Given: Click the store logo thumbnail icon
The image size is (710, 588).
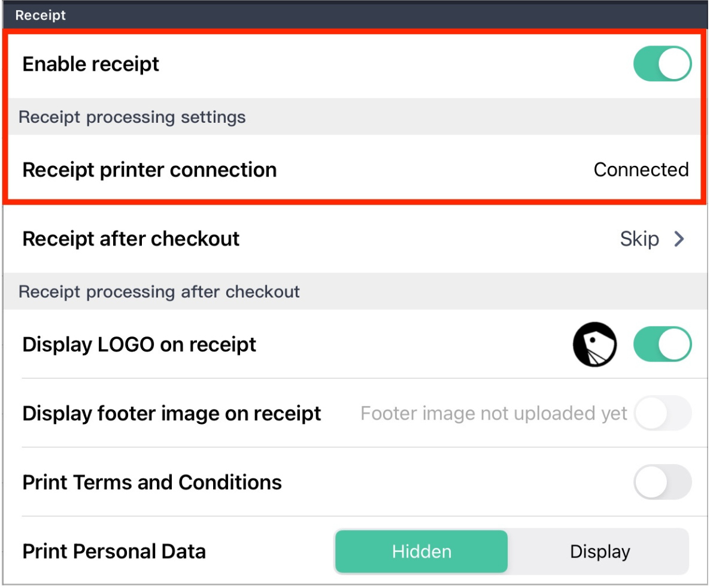Looking at the screenshot, I should click(594, 344).
